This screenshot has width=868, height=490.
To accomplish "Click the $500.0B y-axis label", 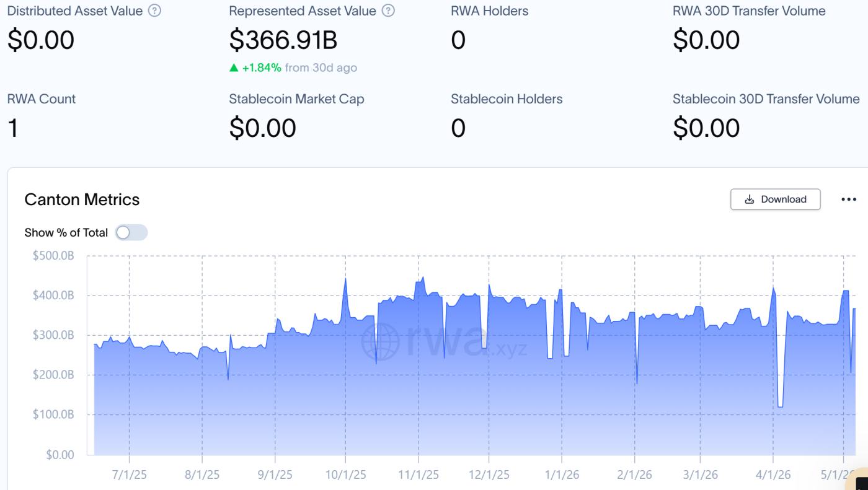I will point(53,256).
